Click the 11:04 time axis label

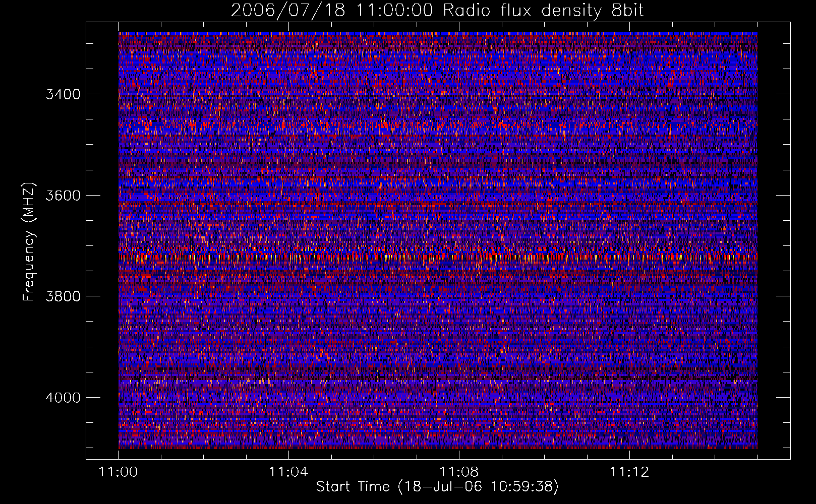[288, 472]
